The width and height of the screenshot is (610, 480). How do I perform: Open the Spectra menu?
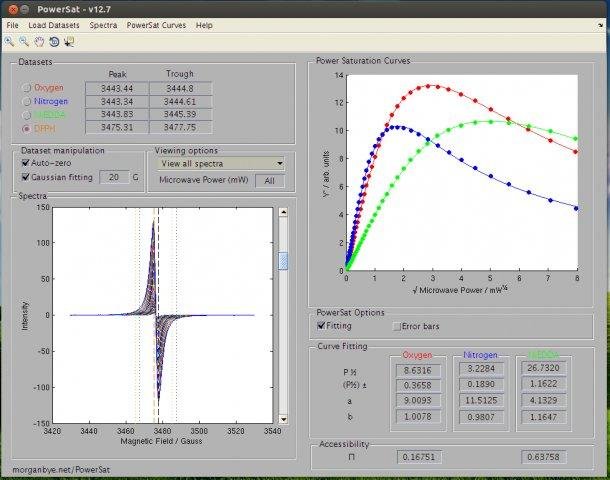click(x=103, y=25)
